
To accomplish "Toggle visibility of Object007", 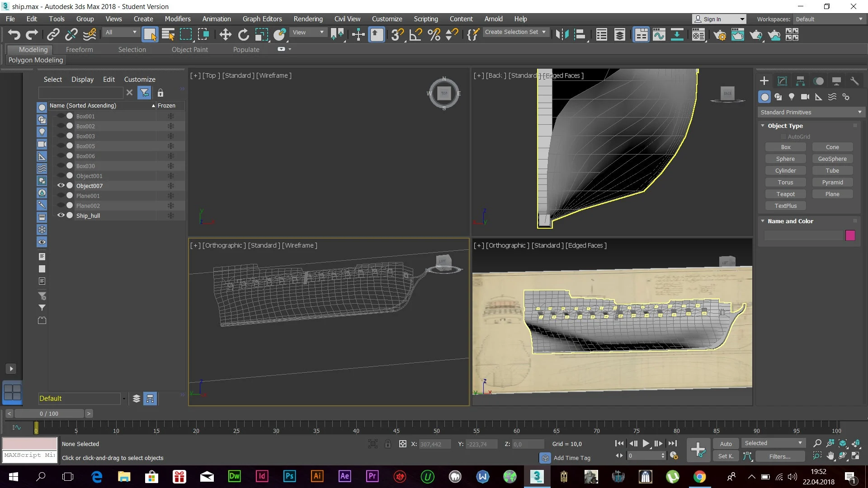I will click(61, 185).
